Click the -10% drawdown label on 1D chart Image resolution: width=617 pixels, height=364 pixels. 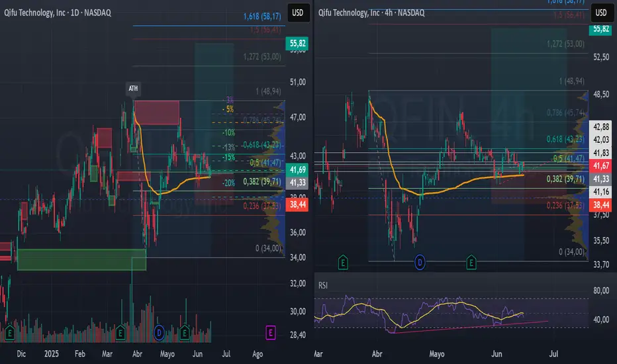pos(228,132)
